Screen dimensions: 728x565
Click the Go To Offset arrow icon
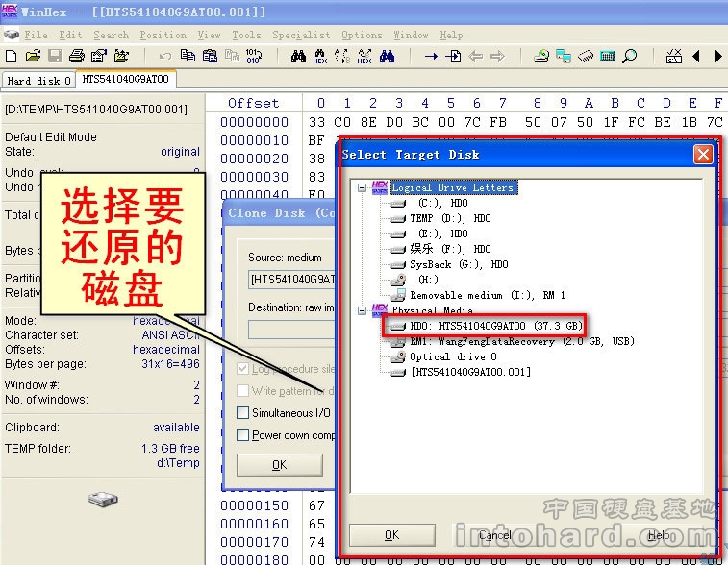point(430,57)
